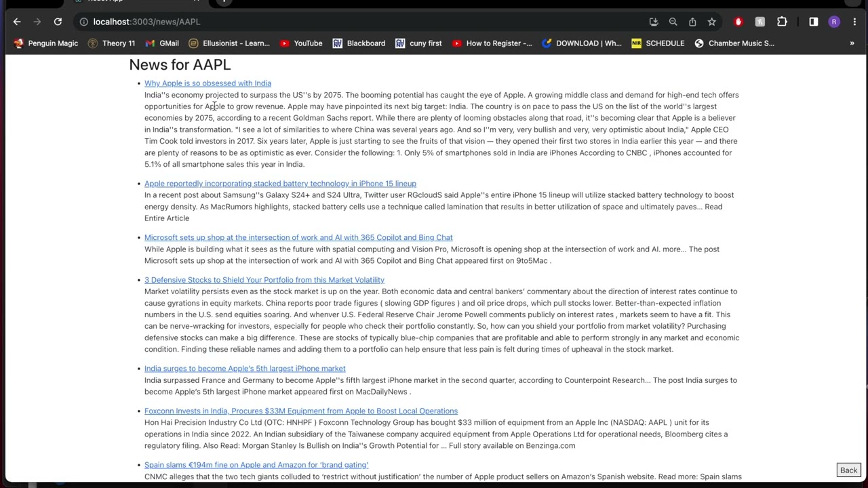868x488 pixels.
Task: Open Spain slams €194m fine article
Action: (256, 466)
